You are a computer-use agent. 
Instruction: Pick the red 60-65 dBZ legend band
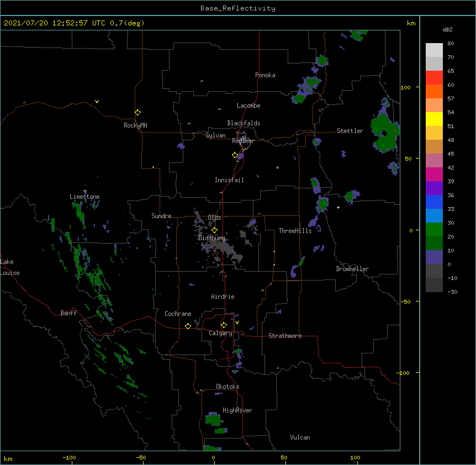click(434, 78)
